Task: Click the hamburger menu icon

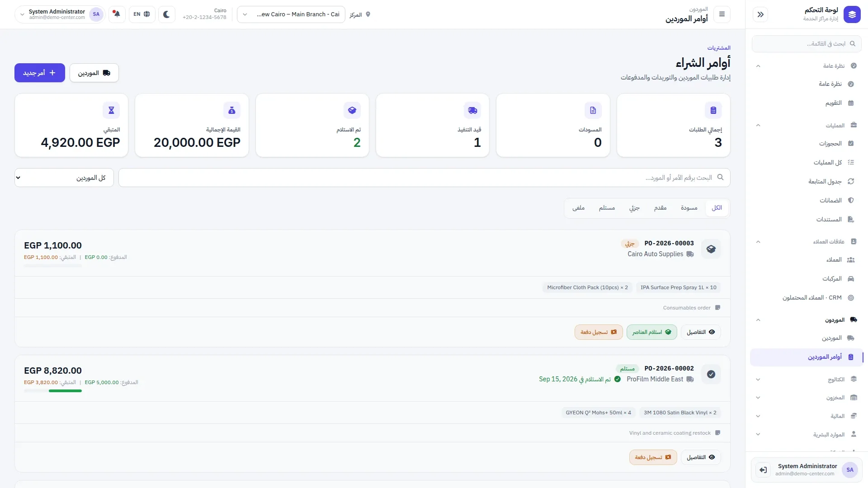Action: tap(722, 14)
